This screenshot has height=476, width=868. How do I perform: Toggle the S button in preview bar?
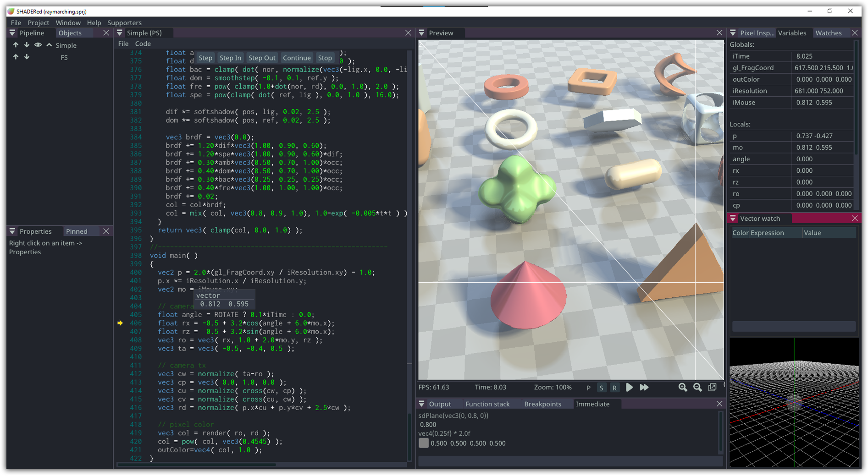coord(601,388)
